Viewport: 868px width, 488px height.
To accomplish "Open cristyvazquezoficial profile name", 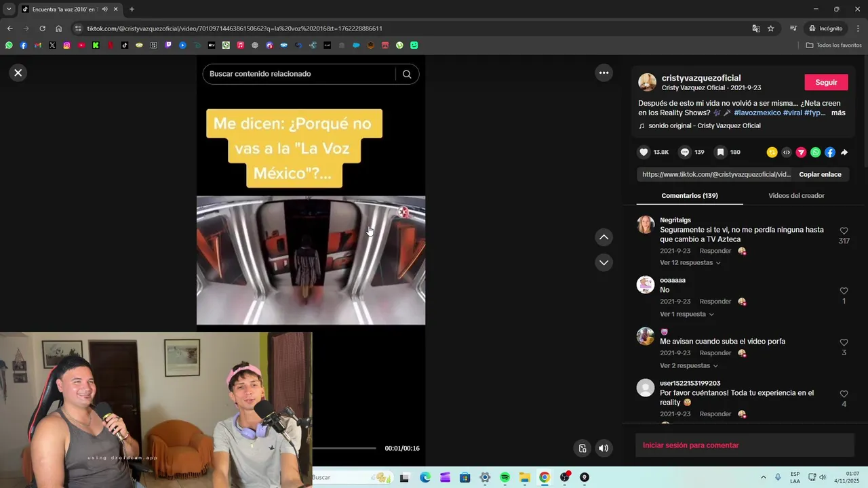I will click(701, 78).
